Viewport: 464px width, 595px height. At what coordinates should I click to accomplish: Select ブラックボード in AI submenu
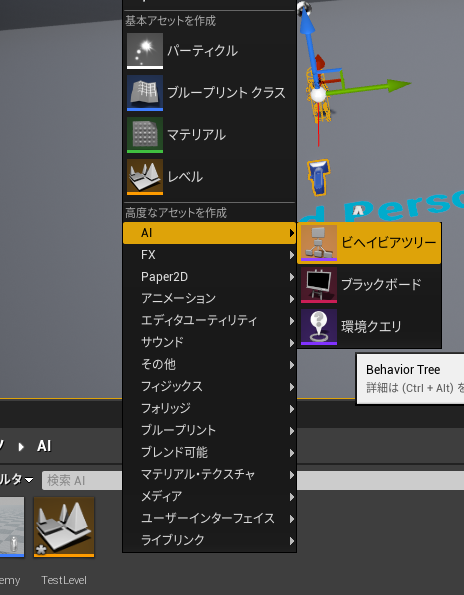369,285
